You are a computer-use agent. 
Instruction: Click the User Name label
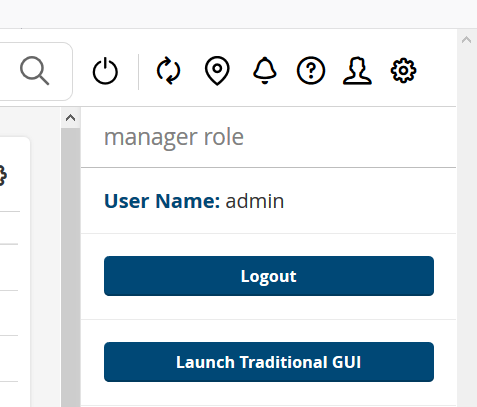tap(162, 201)
